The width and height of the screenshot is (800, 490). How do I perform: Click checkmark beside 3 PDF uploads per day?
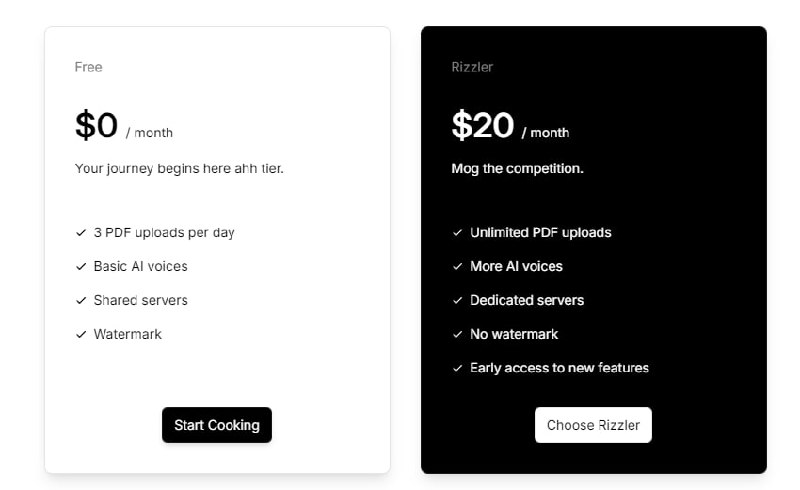[81, 233]
